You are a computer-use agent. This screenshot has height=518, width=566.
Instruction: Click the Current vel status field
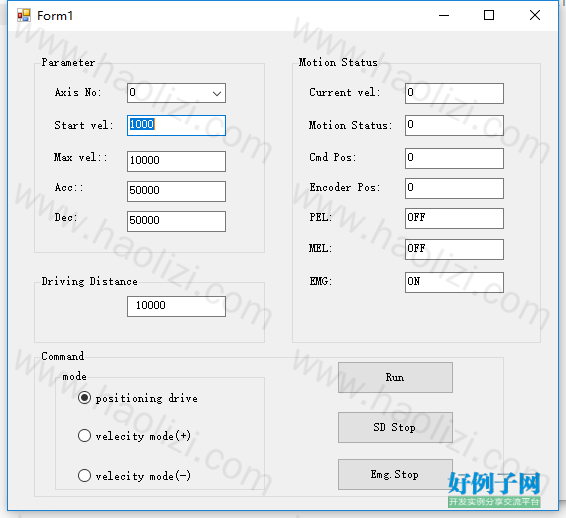click(454, 93)
